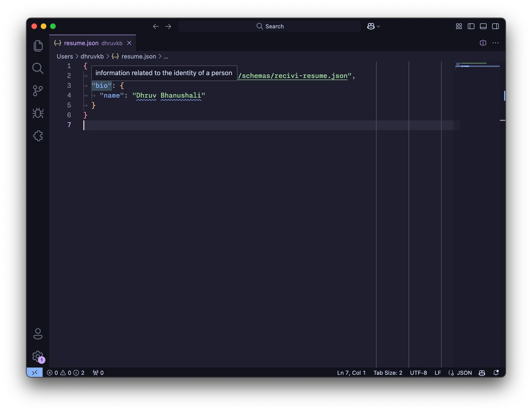Click the dhruvkb breadcrumb item
This screenshot has height=412, width=532.
click(92, 56)
